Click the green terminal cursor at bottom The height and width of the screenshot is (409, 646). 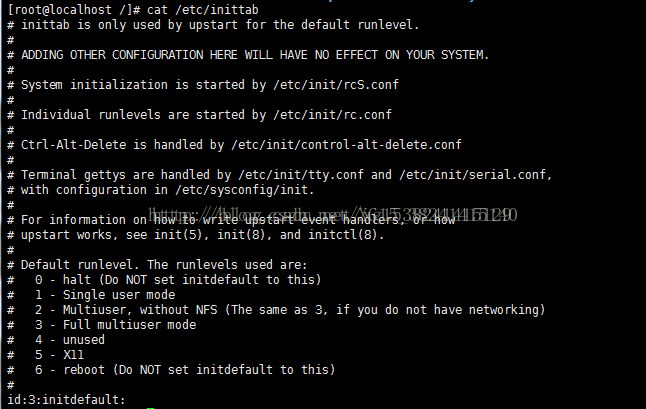coord(150,408)
